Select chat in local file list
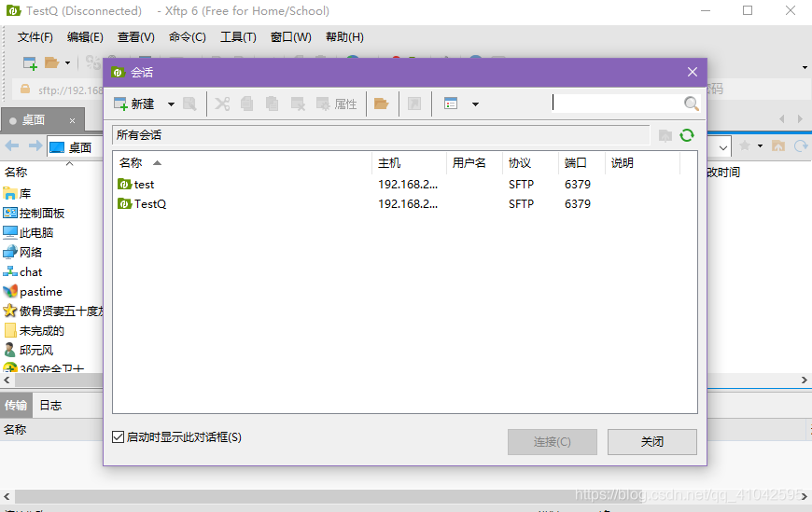Image resolution: width=812 pixels, height=512 pixels. pyautogui.click(x=22, y=272)
